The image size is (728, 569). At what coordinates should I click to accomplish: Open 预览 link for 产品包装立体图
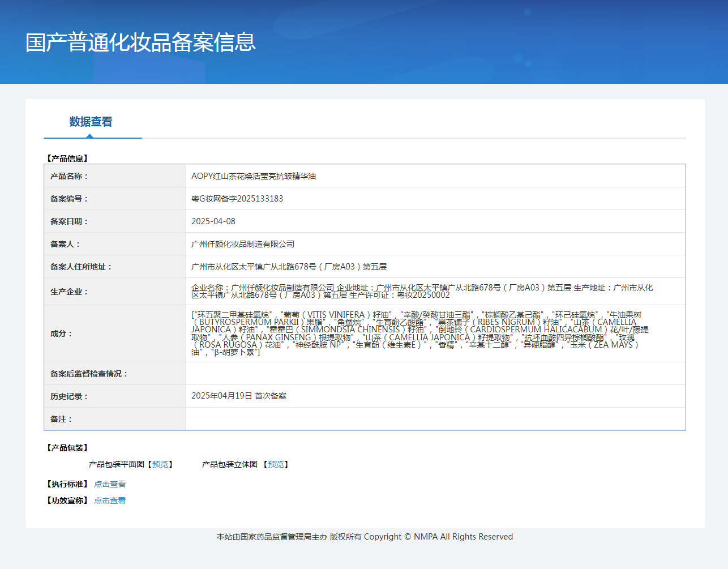coord(276,464)
